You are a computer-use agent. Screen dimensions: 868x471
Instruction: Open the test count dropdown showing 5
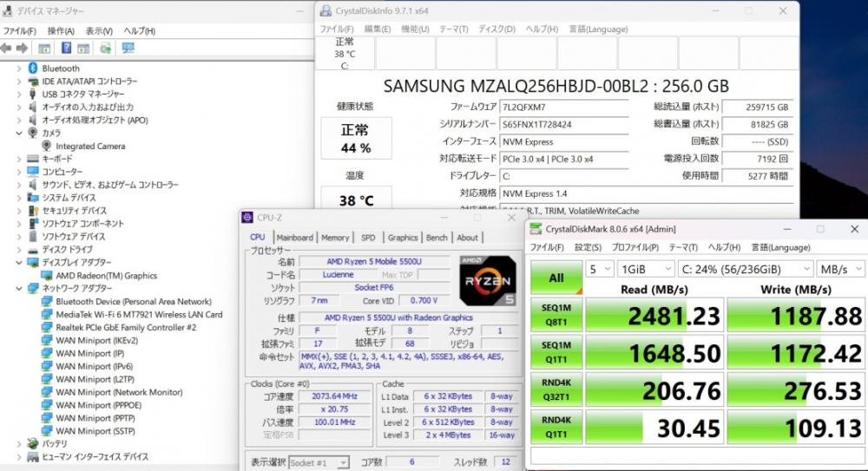(x=600, y=269)
